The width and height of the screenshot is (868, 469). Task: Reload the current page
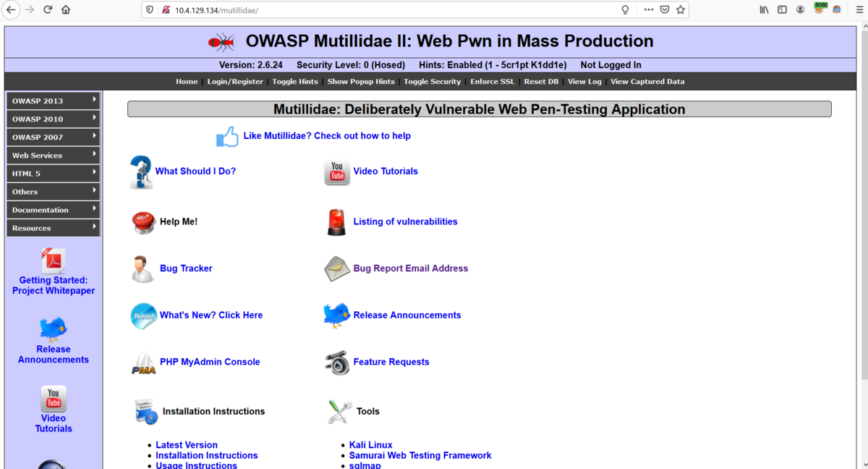click(48, 9)
